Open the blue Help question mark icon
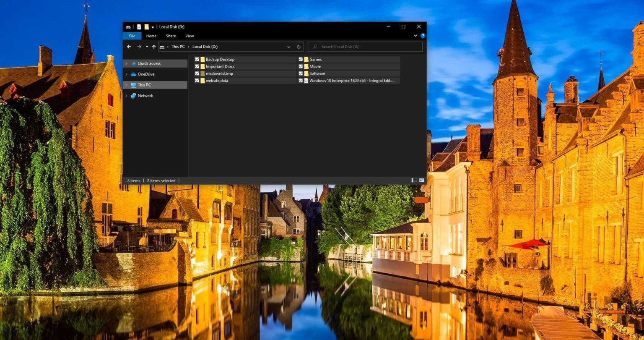 click(423, 36)
